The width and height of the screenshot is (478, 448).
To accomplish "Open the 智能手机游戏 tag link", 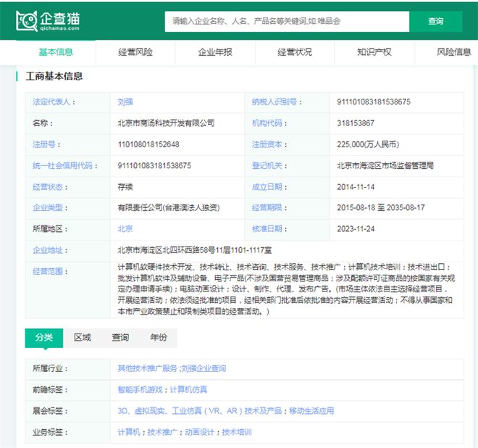I will 140,390.
